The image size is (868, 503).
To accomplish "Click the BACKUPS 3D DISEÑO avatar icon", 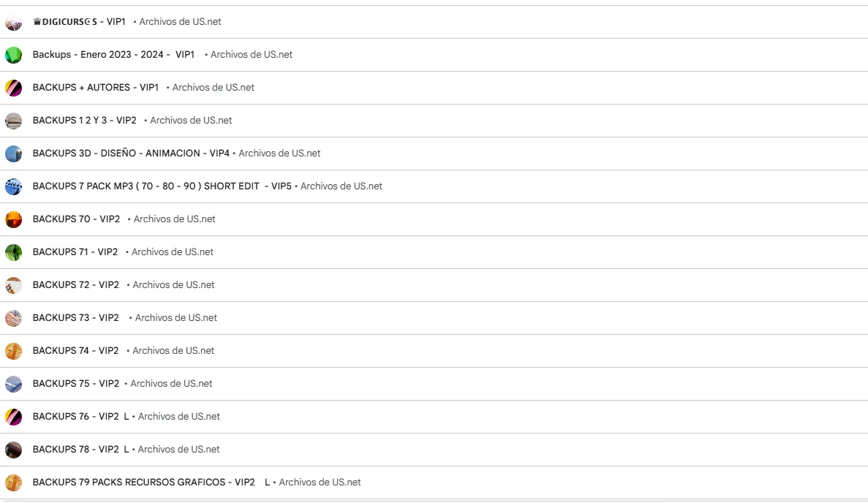I will tap(13, 154).
